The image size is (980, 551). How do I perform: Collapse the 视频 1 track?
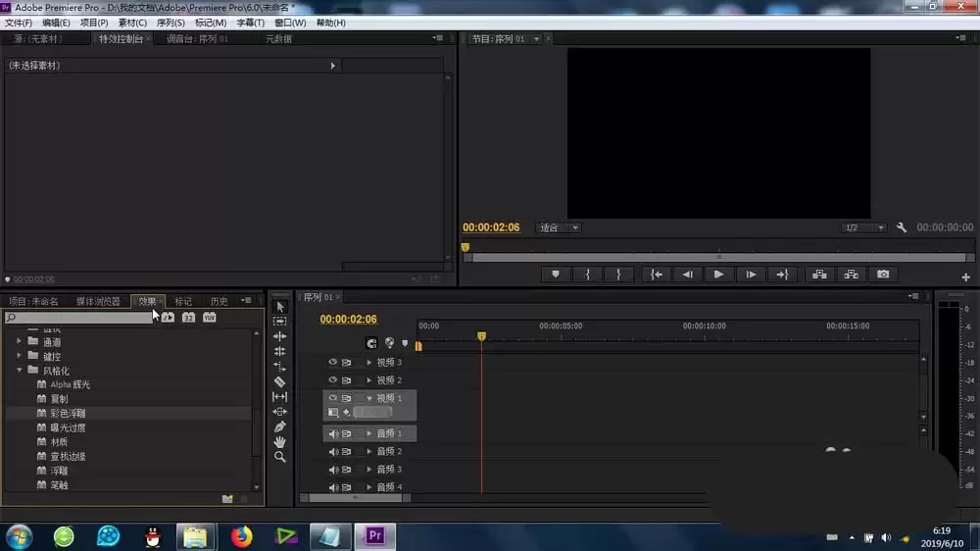368,398
